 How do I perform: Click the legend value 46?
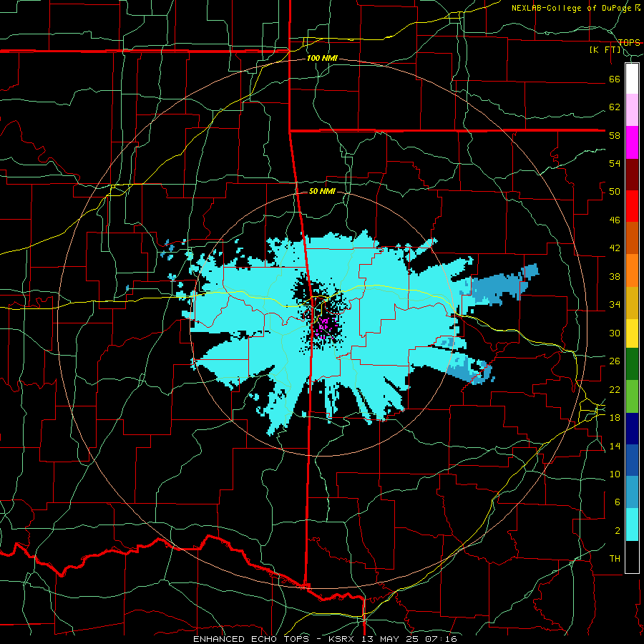(615, 220)
